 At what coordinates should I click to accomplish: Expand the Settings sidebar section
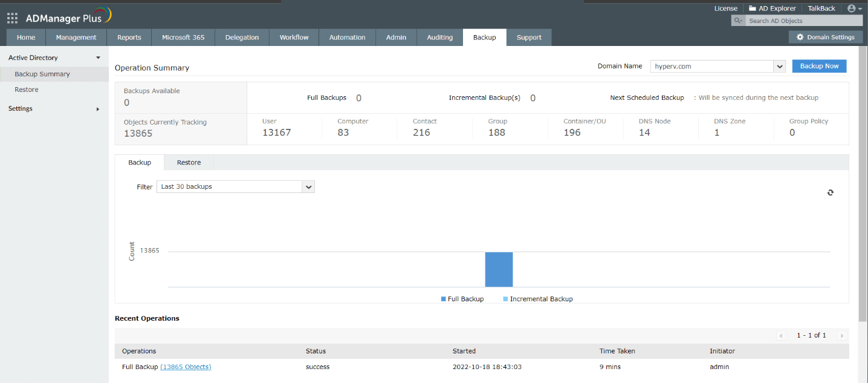(97, 109)
